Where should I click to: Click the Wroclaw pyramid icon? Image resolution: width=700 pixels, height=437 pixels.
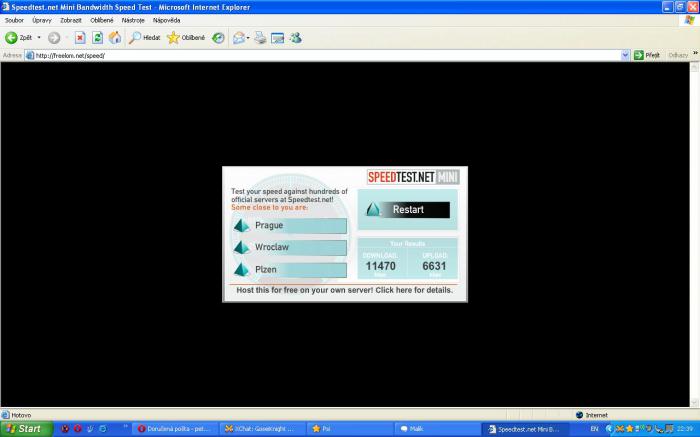point(242,247)
